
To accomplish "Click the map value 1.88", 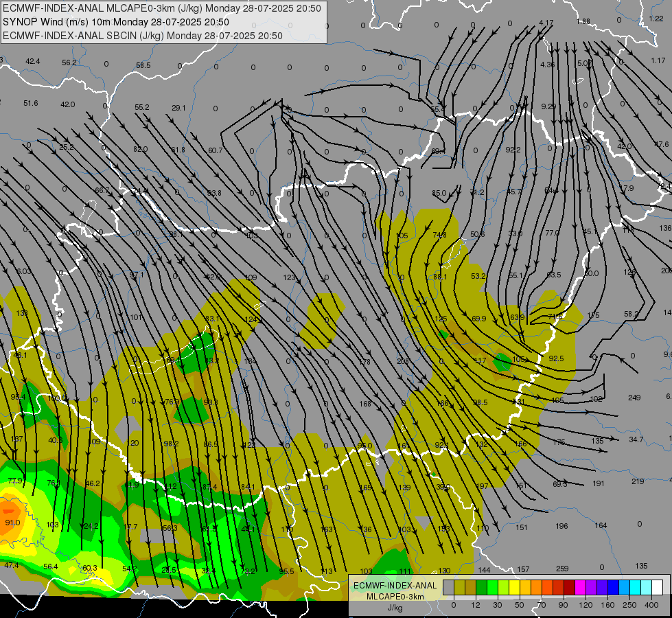I will 583,21.
